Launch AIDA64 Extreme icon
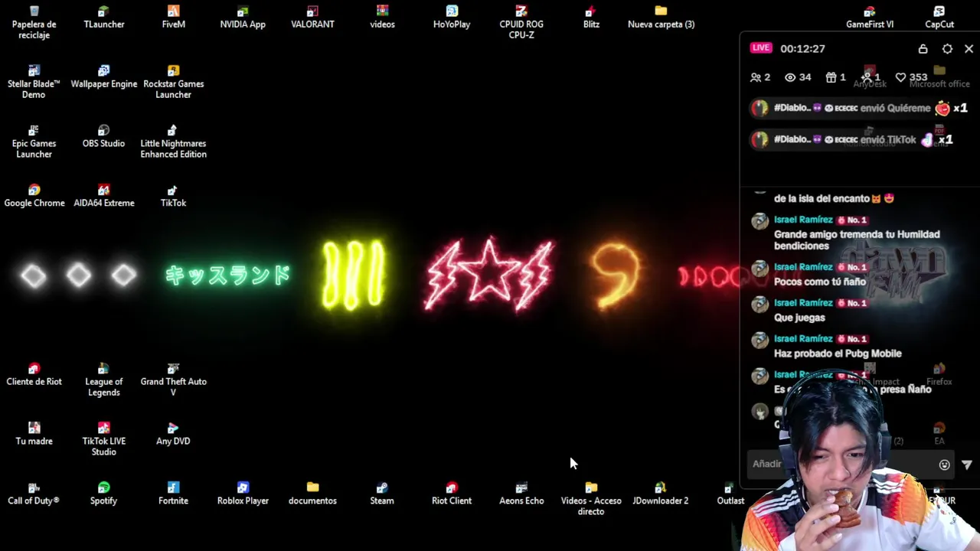 point(103,196)
